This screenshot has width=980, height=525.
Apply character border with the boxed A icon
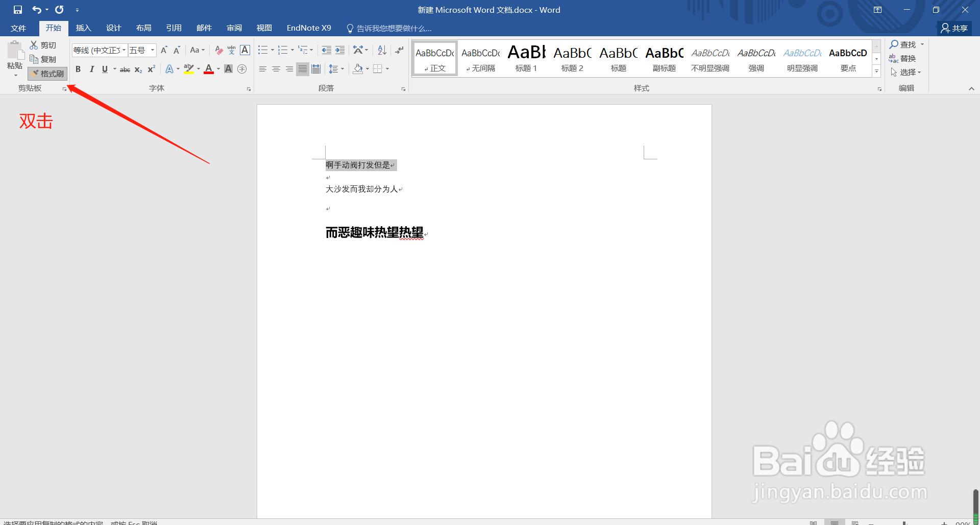(x=245, y=50)
